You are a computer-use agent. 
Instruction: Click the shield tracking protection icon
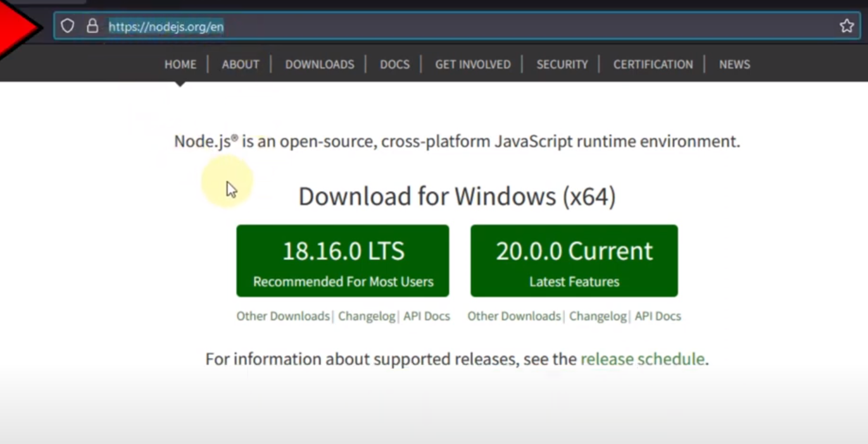click(x=68, y=26)
